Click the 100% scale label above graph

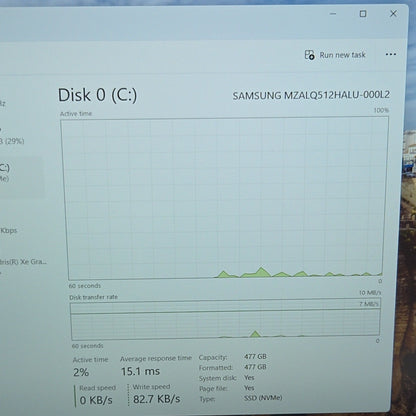coord(381,110)
